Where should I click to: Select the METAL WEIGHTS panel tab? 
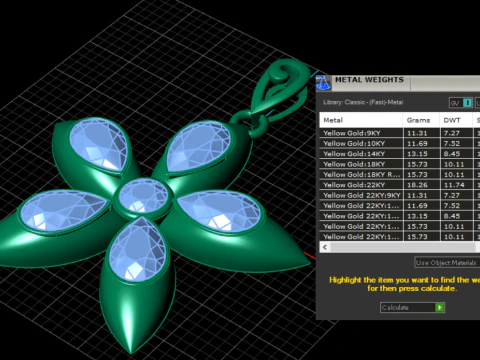point(369,80)
